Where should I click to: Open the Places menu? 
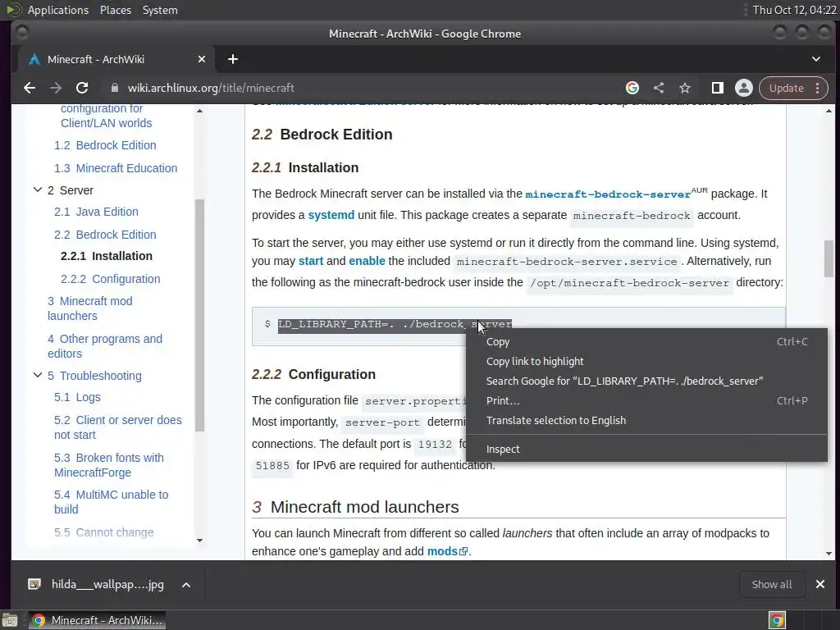tap(115, 10)
